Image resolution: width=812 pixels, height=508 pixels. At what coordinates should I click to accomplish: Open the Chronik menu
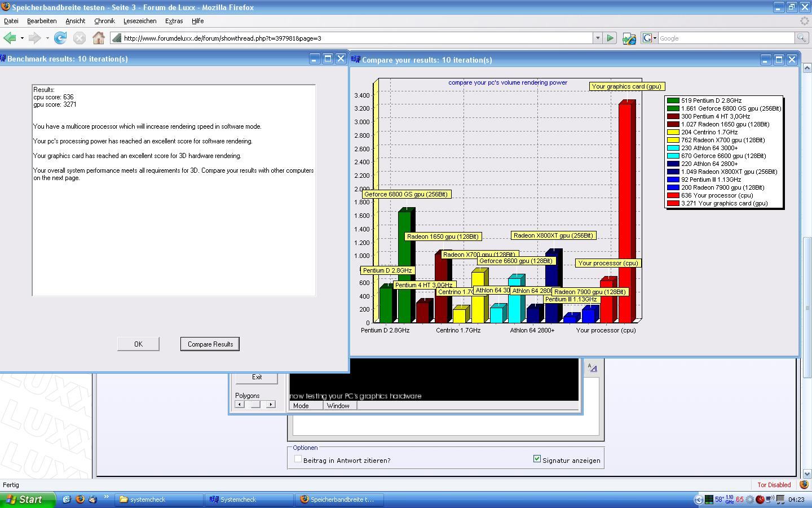(104, 21)
